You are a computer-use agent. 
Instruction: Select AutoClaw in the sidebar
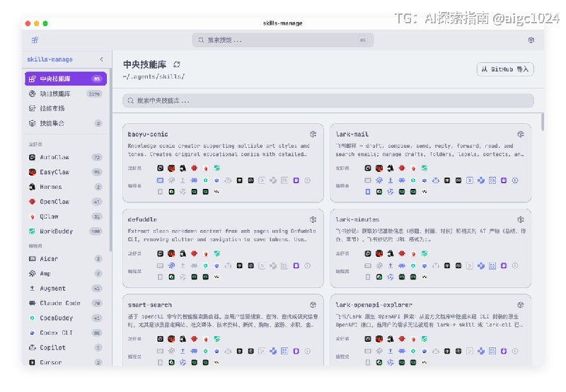click(x=66, y=157)
